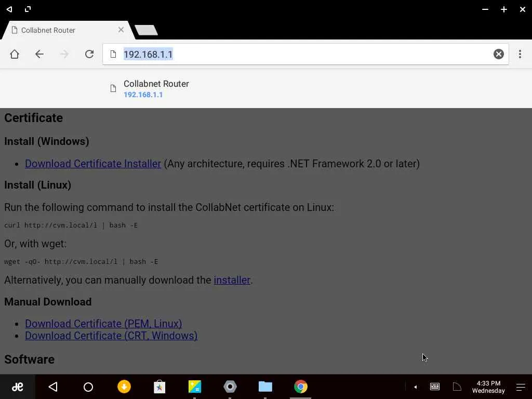Click the wget command text
Image resolution: width=532 pixels, height=399 pixels.
coord(81,262)
